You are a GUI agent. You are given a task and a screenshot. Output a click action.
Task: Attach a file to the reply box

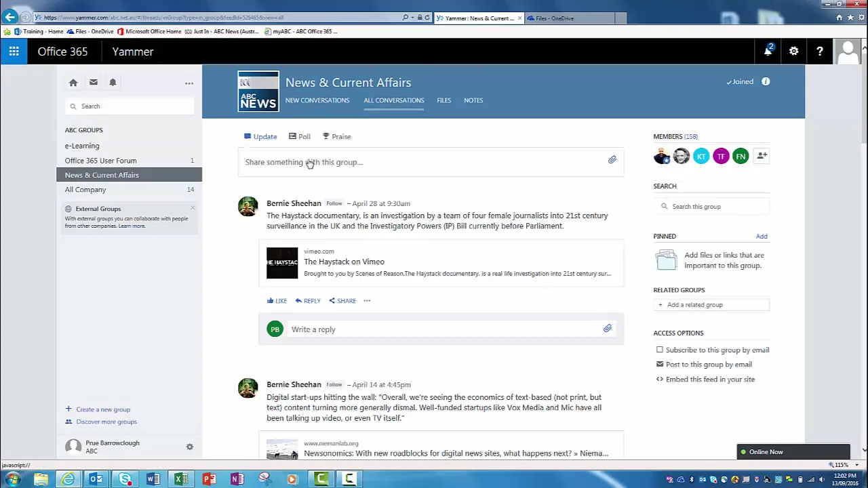tap(608, 329)
